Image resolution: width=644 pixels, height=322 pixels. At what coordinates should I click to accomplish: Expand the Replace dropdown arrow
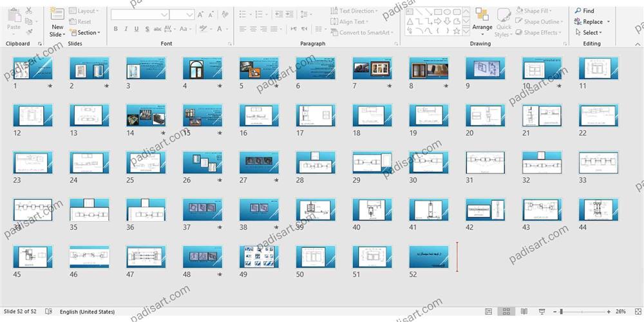point(609,22)
